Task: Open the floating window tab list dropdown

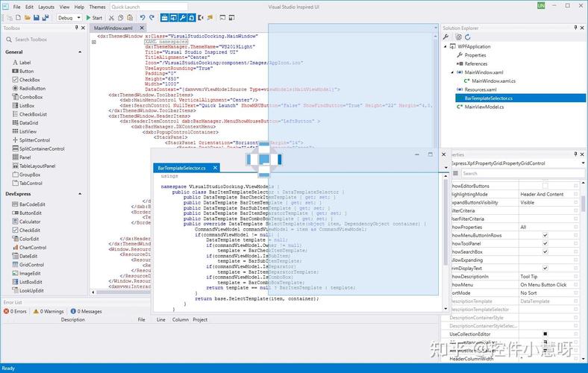Action: (x=446, y=168)
